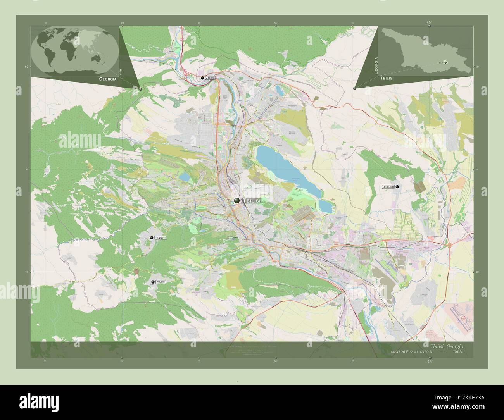
Task: Select Georgia label under world globe inset
Action: click(x=108, y=79)
